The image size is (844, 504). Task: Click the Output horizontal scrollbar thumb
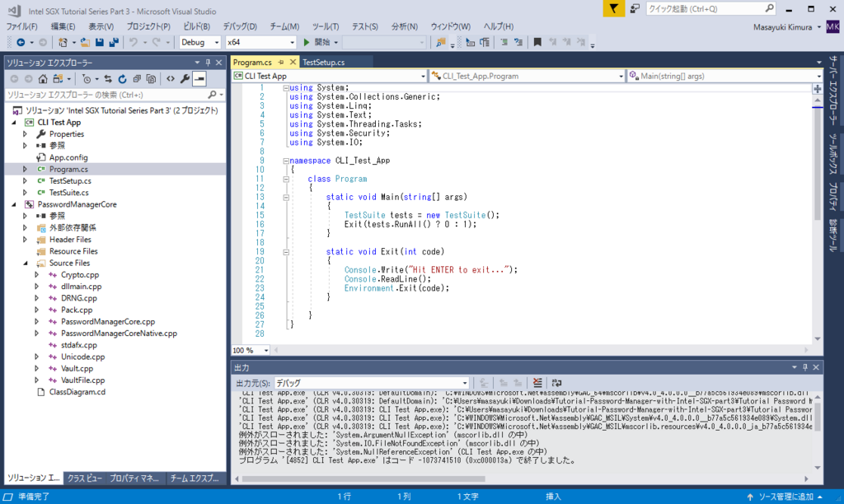[363, 478]
